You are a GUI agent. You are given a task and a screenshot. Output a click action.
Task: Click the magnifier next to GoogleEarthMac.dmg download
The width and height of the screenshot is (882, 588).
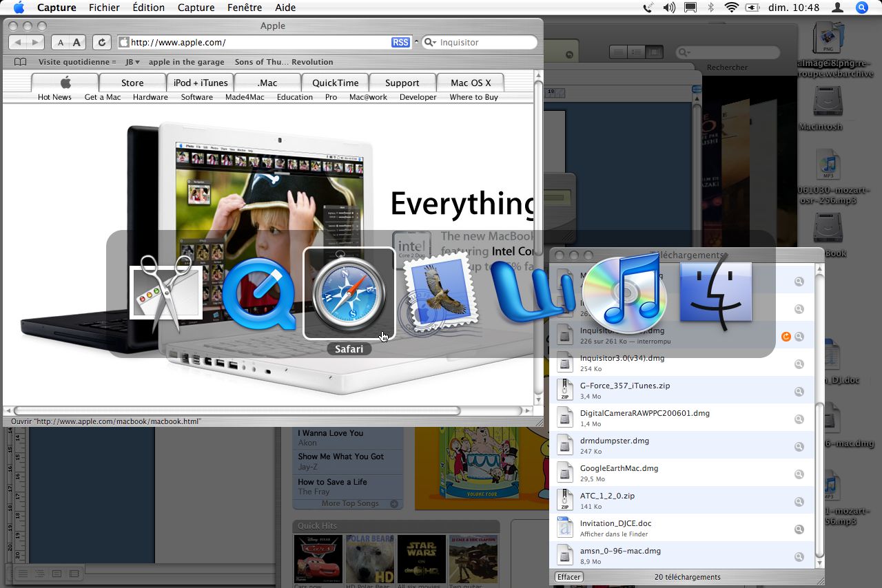(799, 474)
